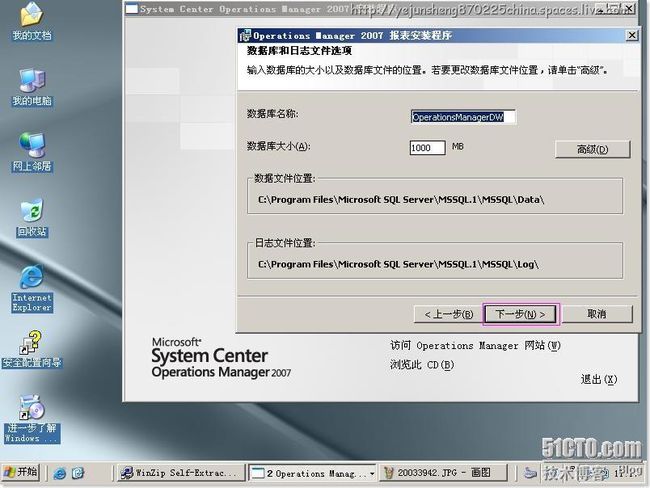Open the Recycle Bin desktop icon
Screen dimensions: 650x488
pyautogui.click(x=32, y=219)
